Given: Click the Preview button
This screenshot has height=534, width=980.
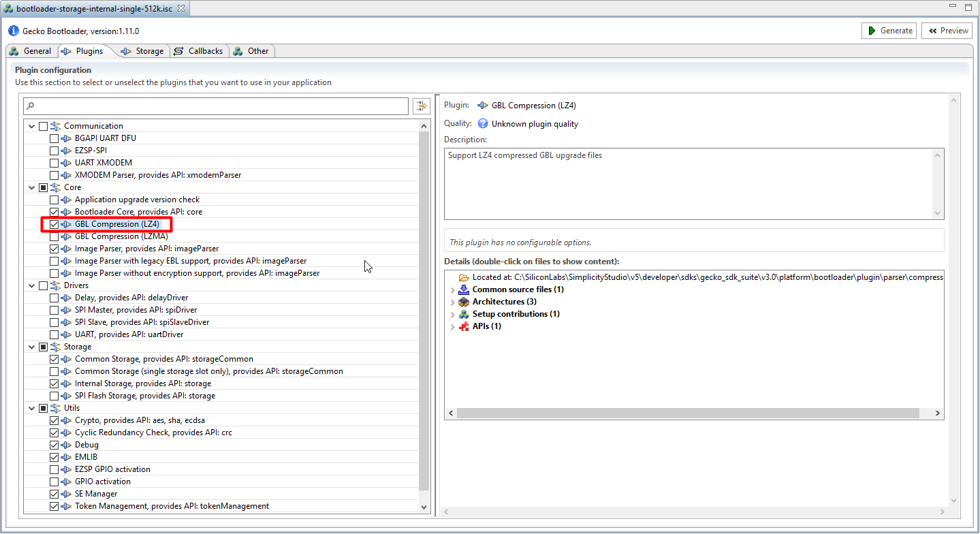Looking at the screenshot, I should [947, 31].
